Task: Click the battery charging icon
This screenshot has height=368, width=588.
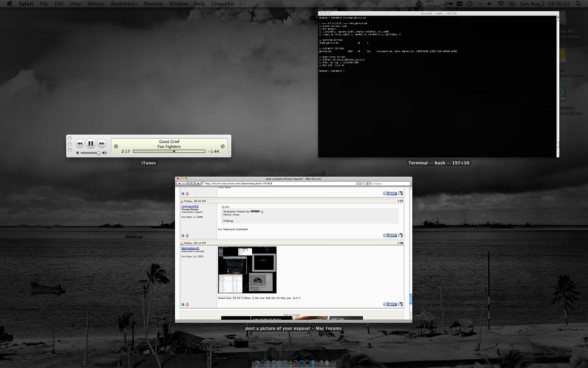Action: pos(512,4)
